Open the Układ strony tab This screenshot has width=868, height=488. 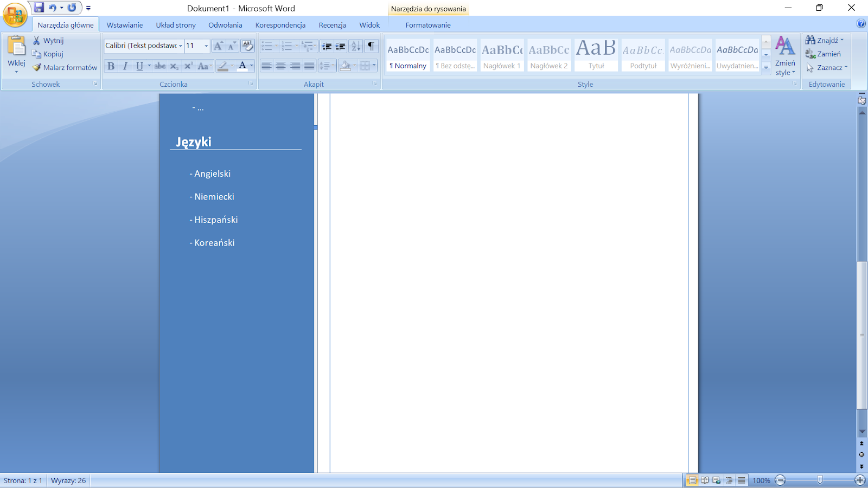176,25
